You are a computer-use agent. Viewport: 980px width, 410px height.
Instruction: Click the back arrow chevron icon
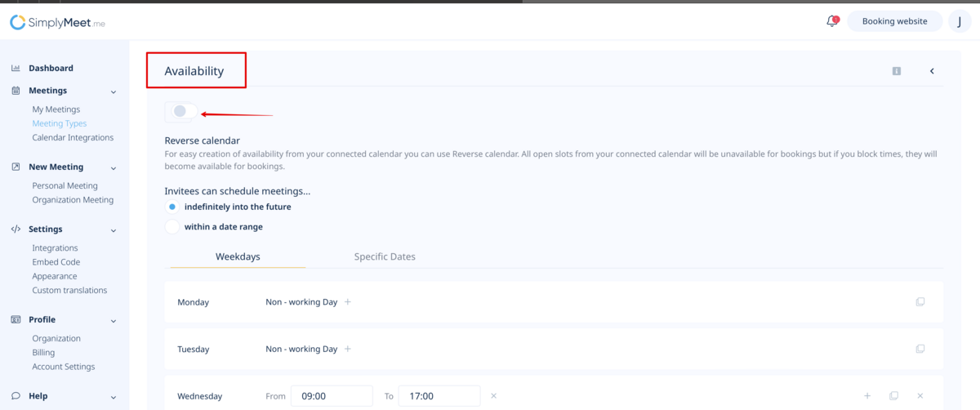coord(932,71)
